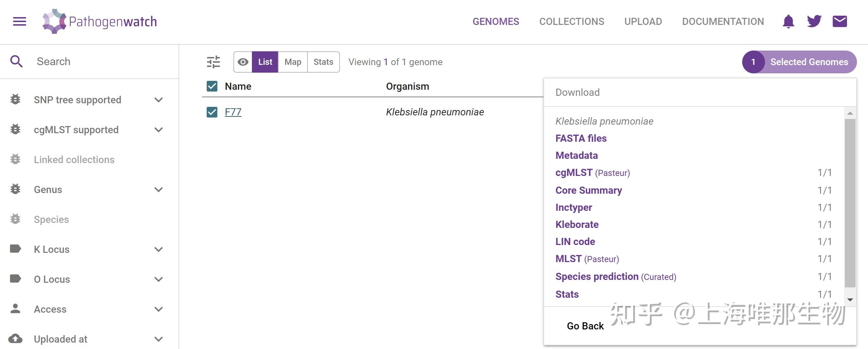
Task: Click the Pathogenwatch logo
Action: 100,21
